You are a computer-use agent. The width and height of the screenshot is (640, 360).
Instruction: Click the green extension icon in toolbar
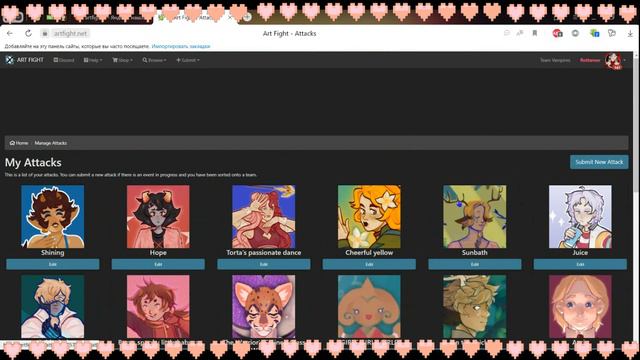click(x=594, y=33)
